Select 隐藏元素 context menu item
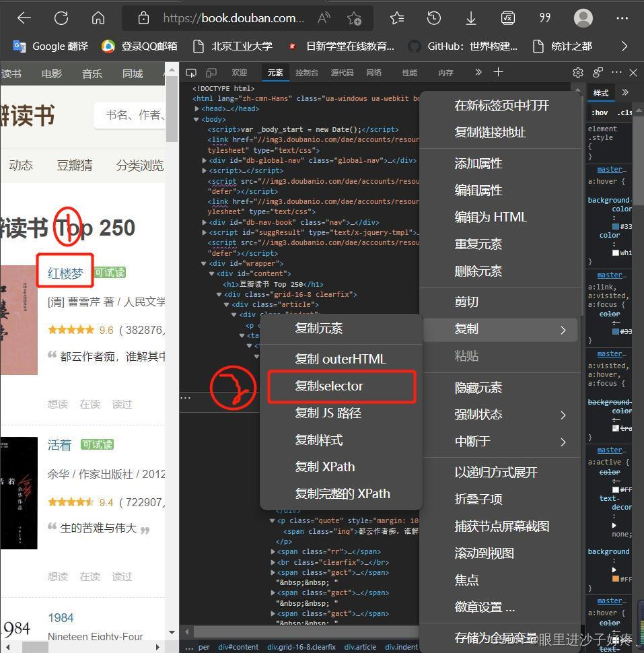This screenshot has width=644, height=653. [x=499, y=388]
